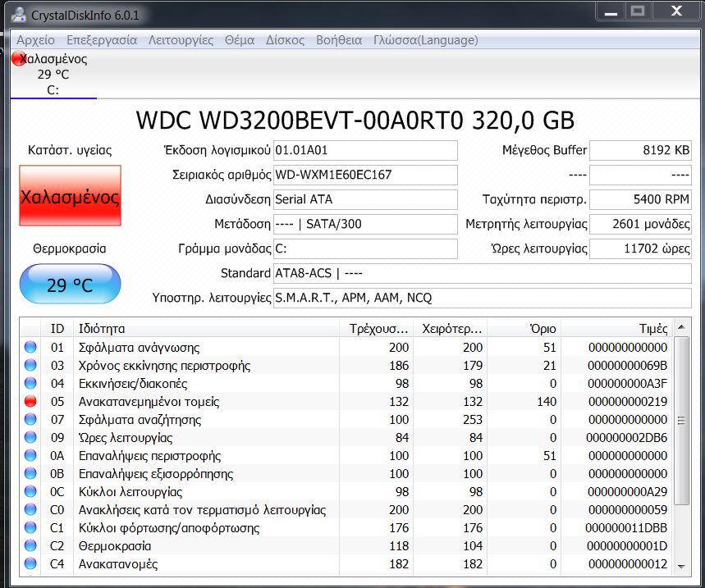The height and width of the screenshot is (588, 705).
Task: Click the Τιμές column header
Action: point(617,328)
